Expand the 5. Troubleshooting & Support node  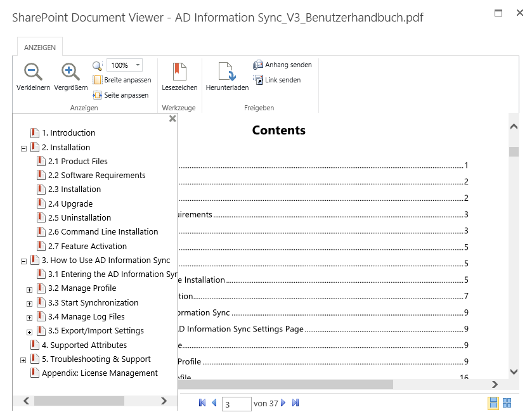[23, 360]
